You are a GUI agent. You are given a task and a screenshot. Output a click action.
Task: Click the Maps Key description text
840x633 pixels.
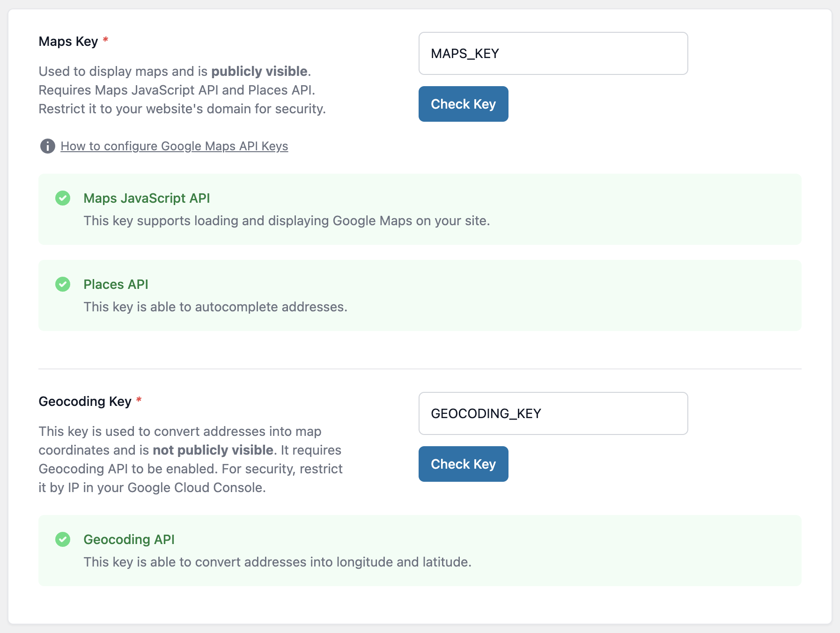click(183, 90)
